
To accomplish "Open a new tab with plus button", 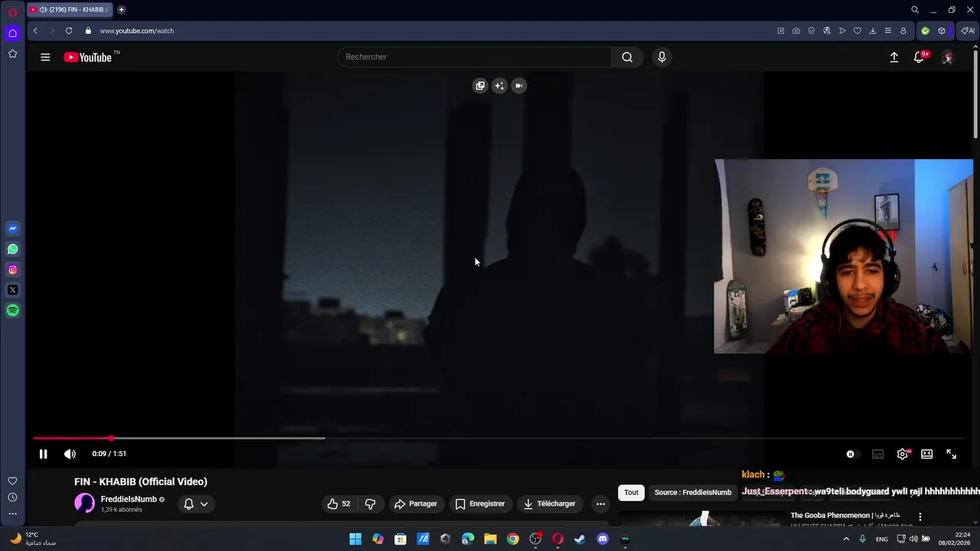I will (121, 10).
